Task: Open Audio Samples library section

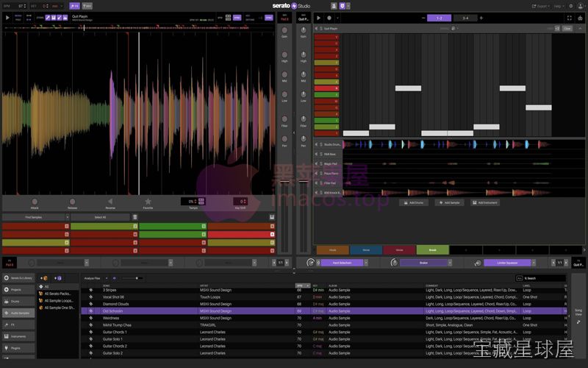Action: 18,313
